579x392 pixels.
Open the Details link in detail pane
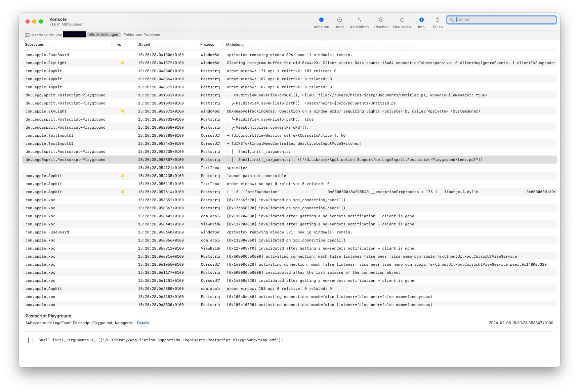(143, 323)
